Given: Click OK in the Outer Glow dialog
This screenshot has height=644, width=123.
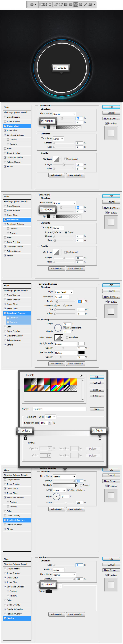Looking at the screenshot, I should pos(111,107).
